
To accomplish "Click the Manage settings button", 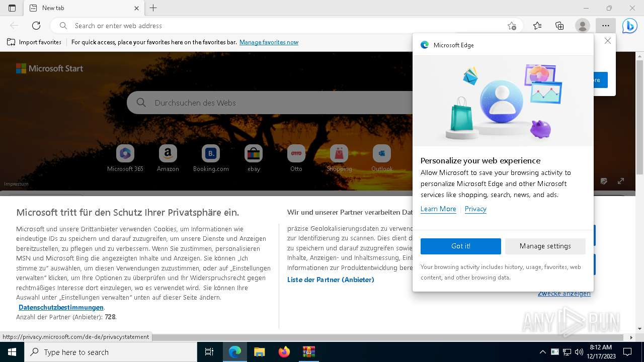I will click(545, 246).
